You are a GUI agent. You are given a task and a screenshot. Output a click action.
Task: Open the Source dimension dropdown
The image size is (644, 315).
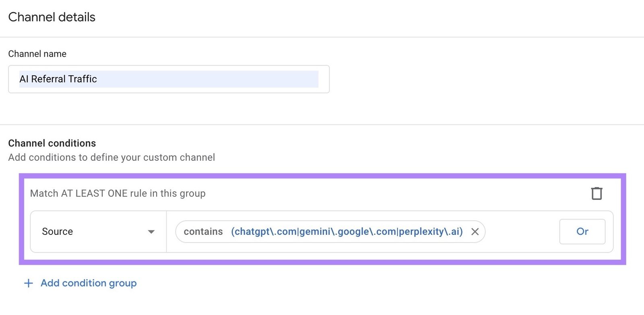98,232
